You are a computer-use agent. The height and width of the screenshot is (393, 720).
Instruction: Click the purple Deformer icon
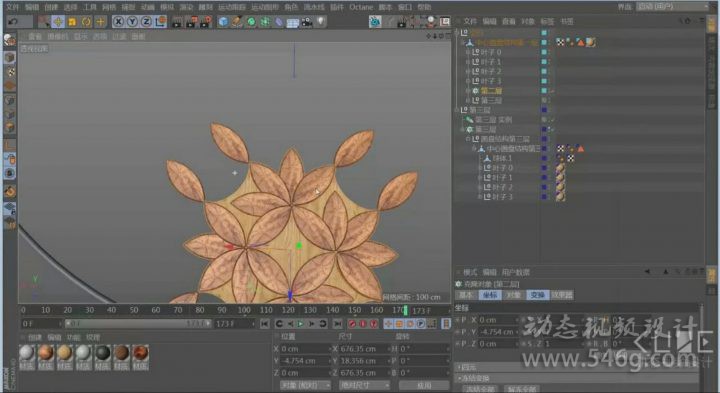[279, 22]
